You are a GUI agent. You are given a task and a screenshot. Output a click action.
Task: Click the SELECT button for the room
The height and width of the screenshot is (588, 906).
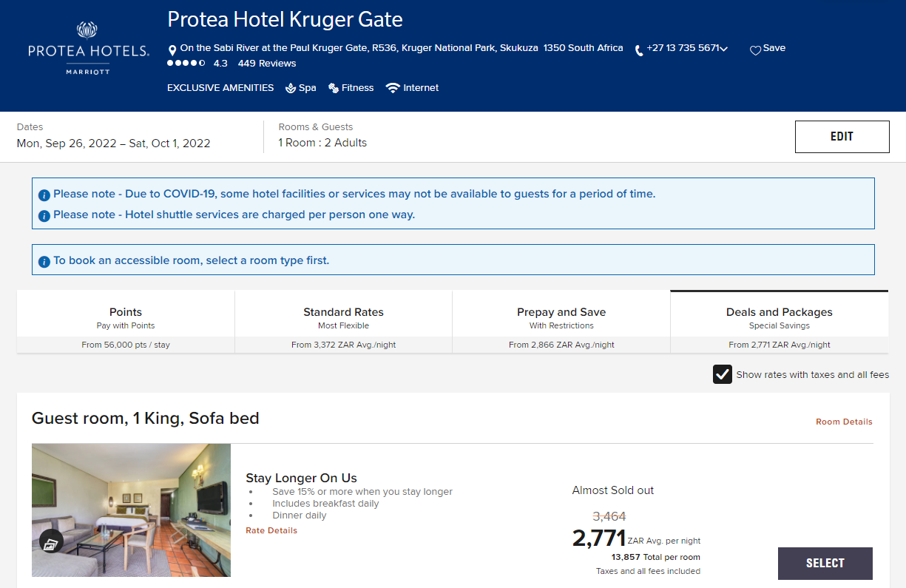coord(825,563)
